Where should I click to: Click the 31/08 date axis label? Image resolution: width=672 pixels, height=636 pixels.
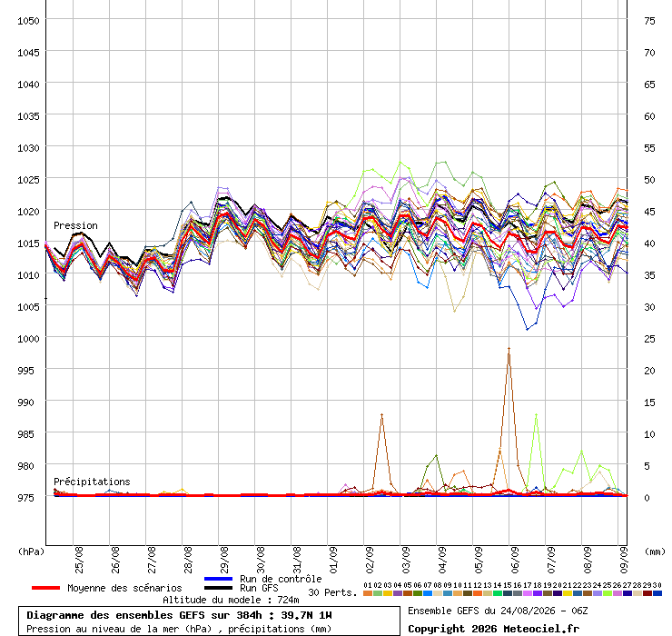point(297,560)
